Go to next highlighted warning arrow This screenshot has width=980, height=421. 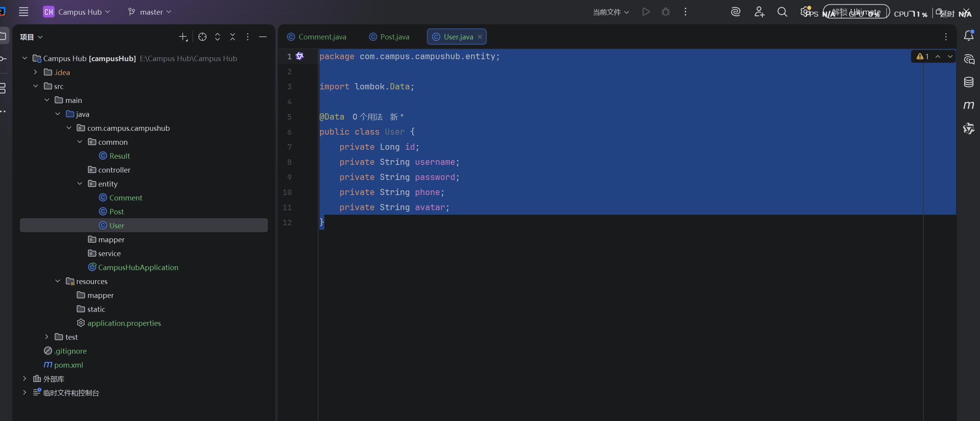coord(950,56)
